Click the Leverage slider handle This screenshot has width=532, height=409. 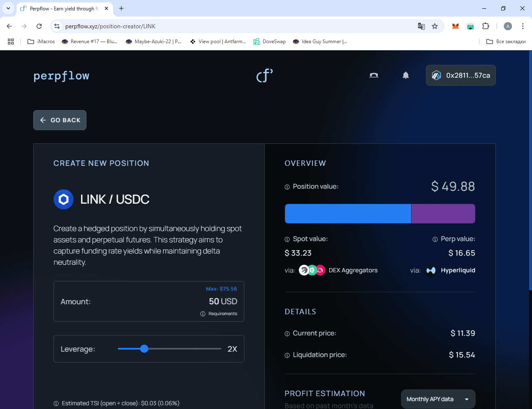point(144,349)
